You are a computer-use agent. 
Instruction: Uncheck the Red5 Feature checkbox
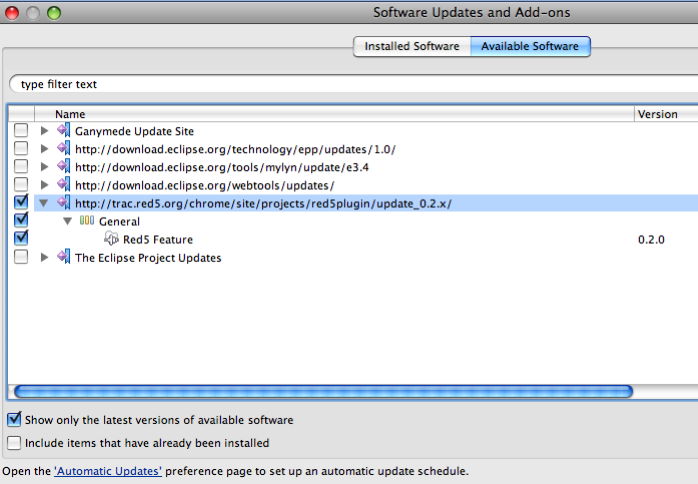[x=21, y=238]
